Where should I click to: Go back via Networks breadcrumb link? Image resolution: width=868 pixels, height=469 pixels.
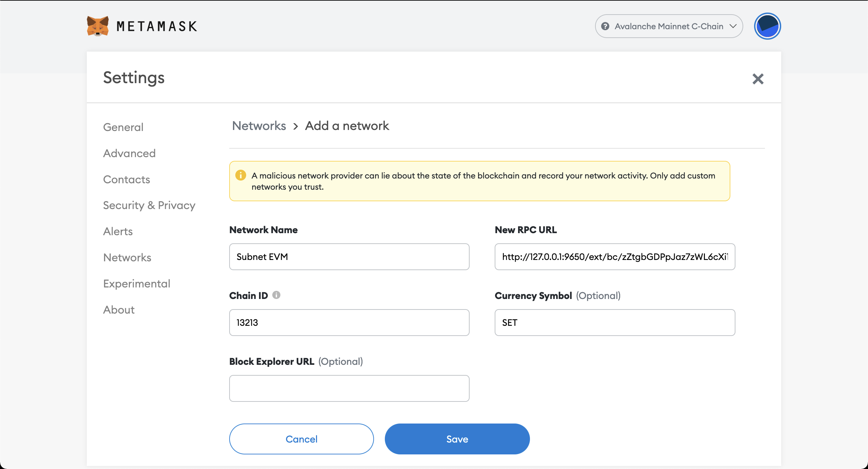coord(259,126)
